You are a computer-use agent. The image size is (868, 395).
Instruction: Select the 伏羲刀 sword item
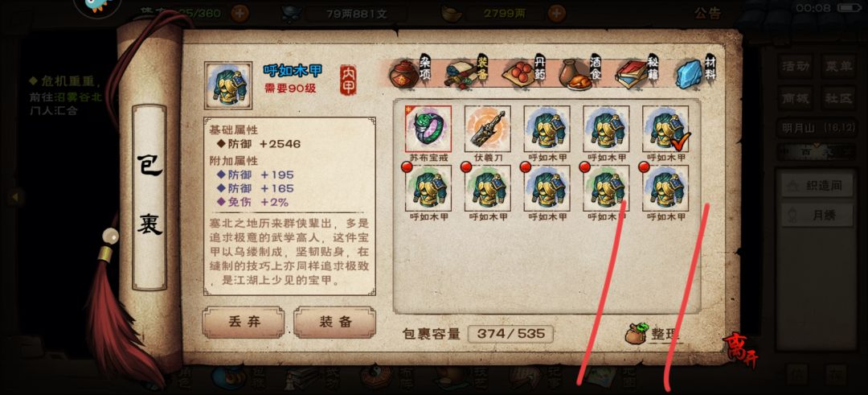pyautogui.click(x=487, y=129)
